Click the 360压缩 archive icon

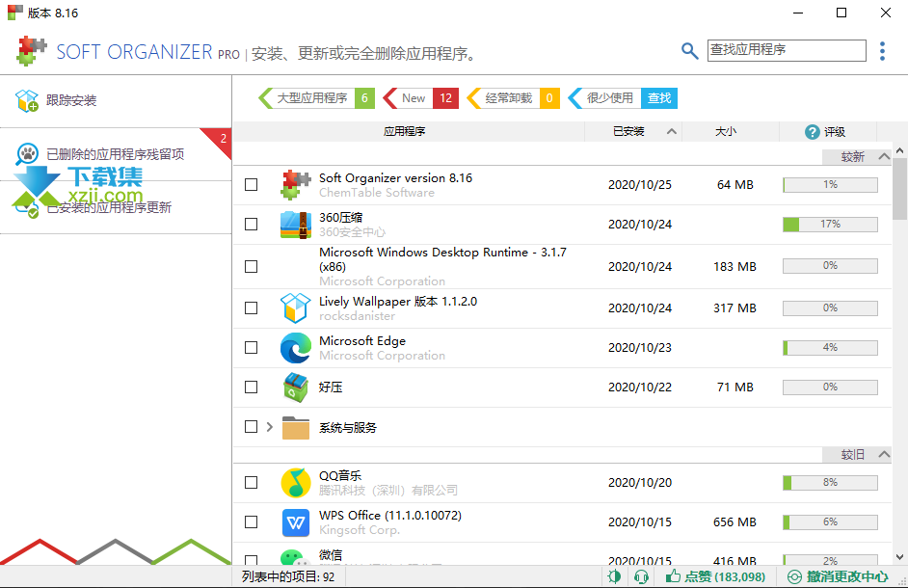point(296,225)
